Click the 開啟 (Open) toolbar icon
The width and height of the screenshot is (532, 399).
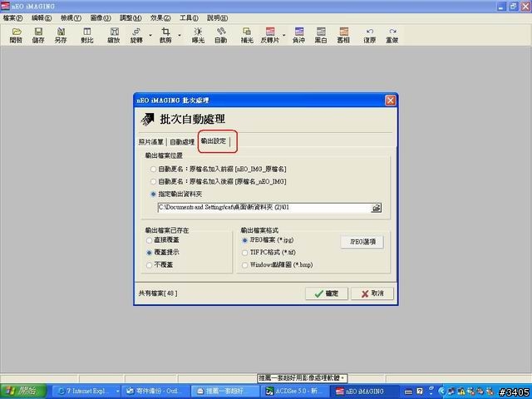coord(16,35)
